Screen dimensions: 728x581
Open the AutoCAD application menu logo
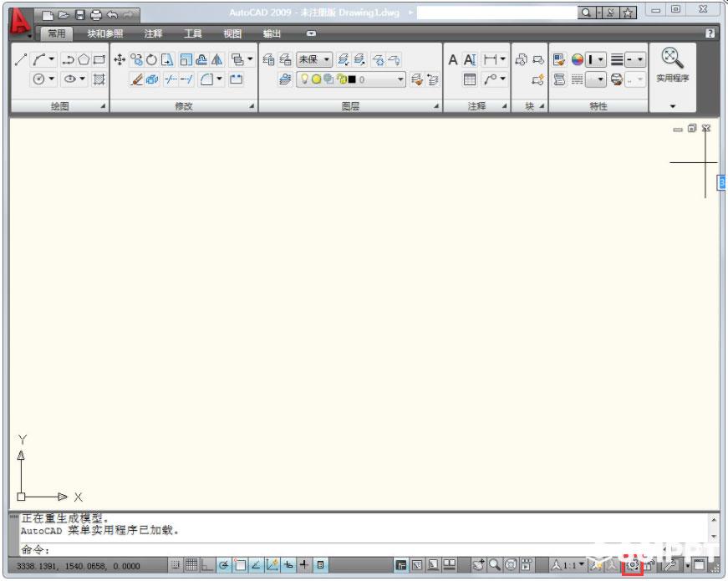coord(19,22)
